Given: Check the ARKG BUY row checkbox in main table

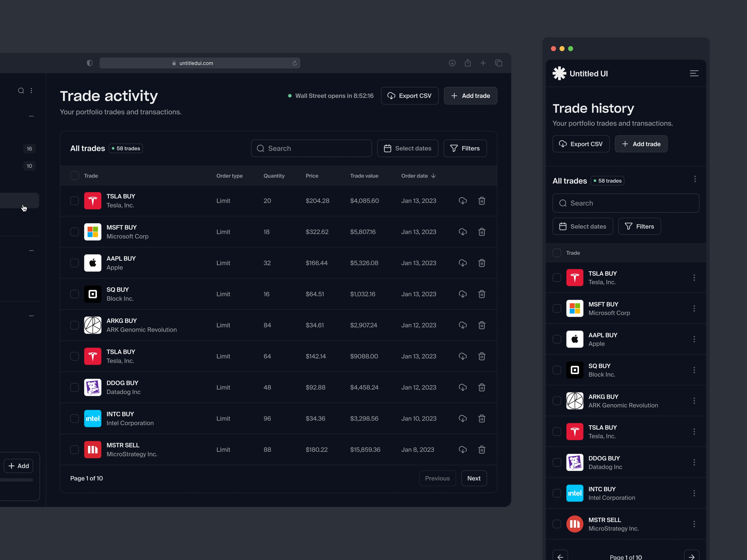Looking at the screenshot, I should tap(75, 325).
